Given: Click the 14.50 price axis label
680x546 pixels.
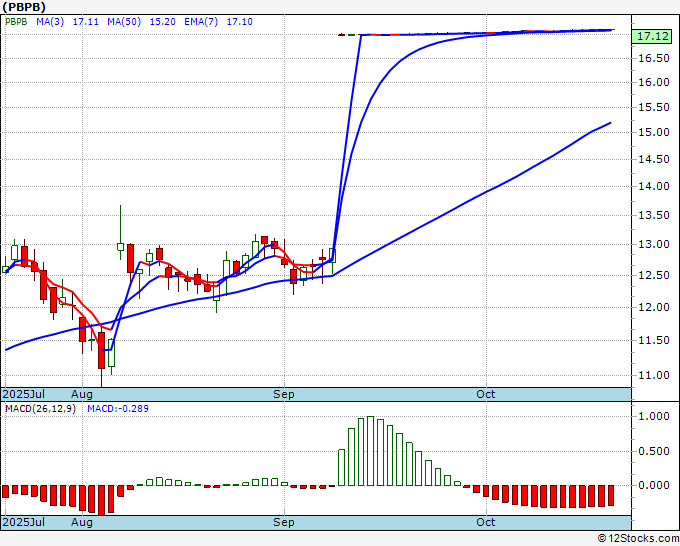Looking at the screenshot, I should coord(654,160).
